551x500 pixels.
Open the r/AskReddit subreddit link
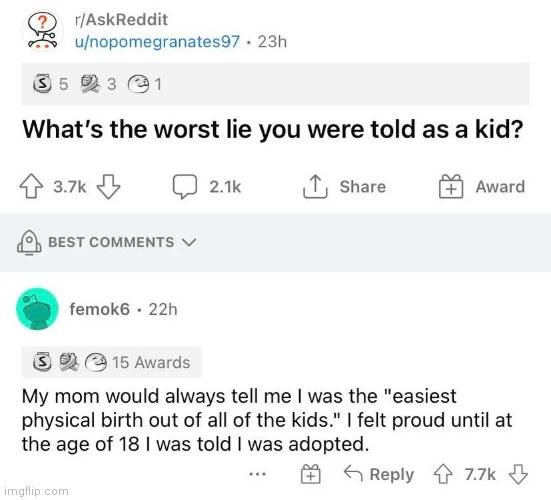click(121, 19)
